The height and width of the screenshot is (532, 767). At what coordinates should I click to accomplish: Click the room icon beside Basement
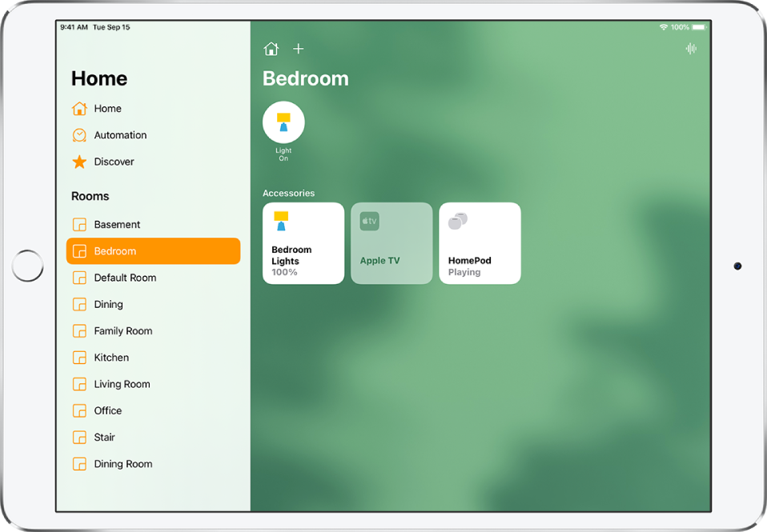tap(79, 225)
